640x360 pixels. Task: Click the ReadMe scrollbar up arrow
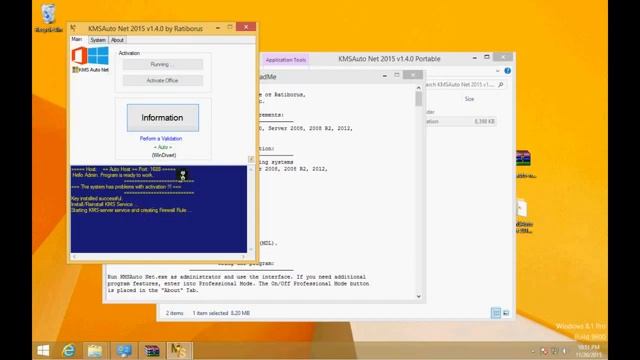(418, 88)
